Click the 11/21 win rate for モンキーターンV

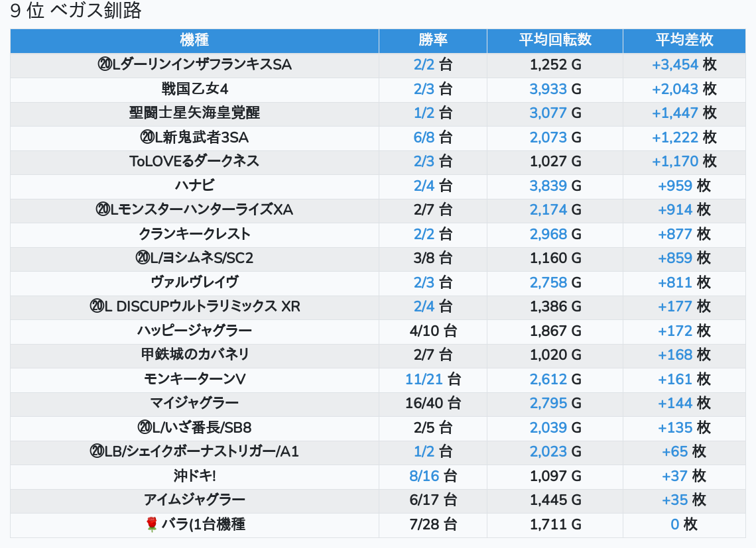(424, 379)
